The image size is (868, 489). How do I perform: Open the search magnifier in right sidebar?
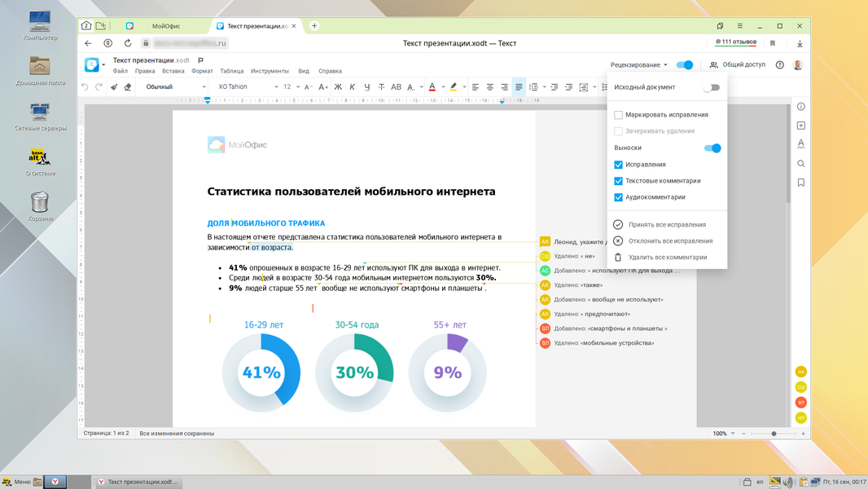[801, 163]
